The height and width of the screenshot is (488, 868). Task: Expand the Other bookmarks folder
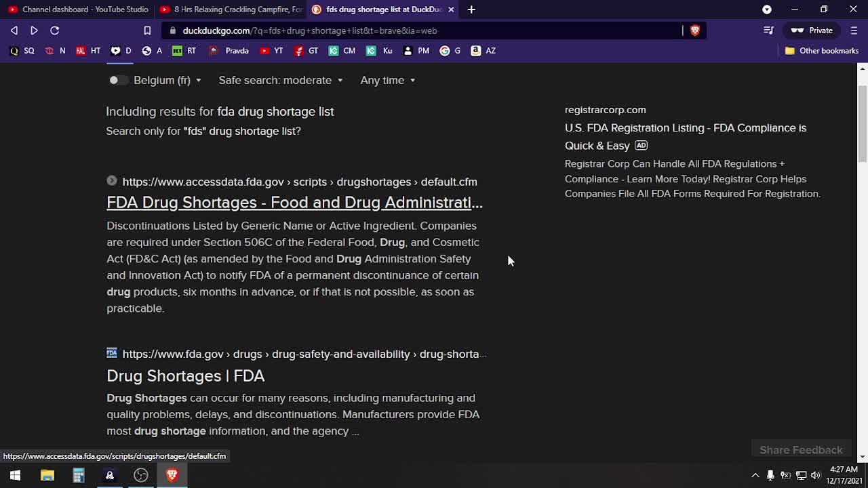(x=821, y=51)
